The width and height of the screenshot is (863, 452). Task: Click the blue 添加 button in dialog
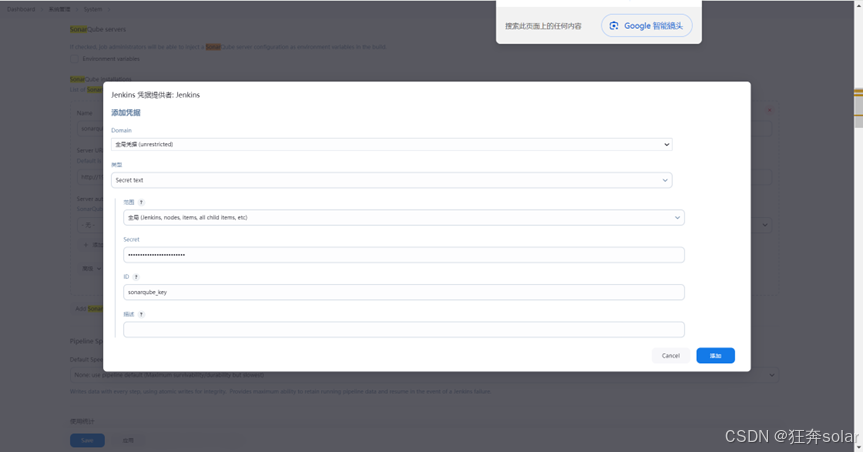(715, 356)
